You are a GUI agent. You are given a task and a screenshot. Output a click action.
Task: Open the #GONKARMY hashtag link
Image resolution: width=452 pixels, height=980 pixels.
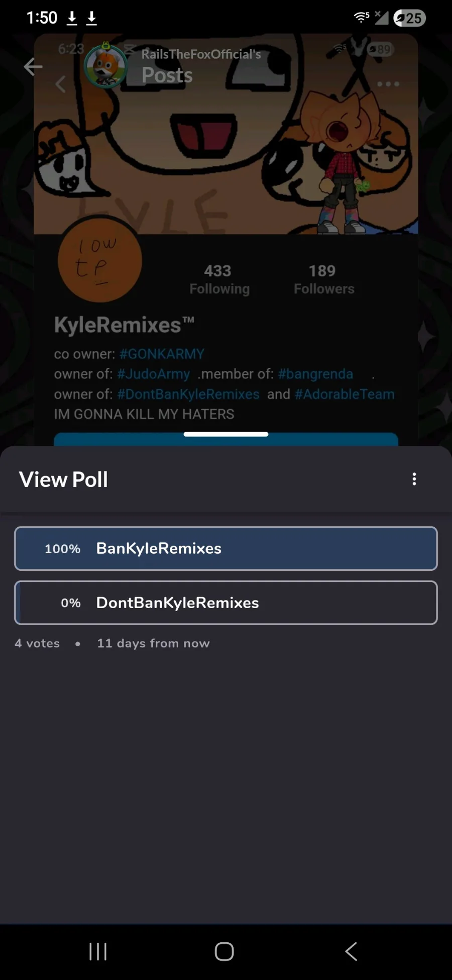tap(162, 354)
